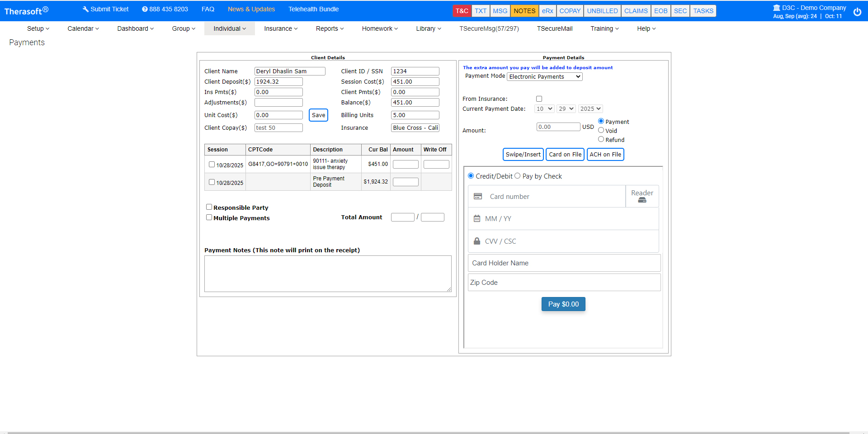Enable the Responsible Party checkbox
Screen dimensions: 868x434
point(209,207)
